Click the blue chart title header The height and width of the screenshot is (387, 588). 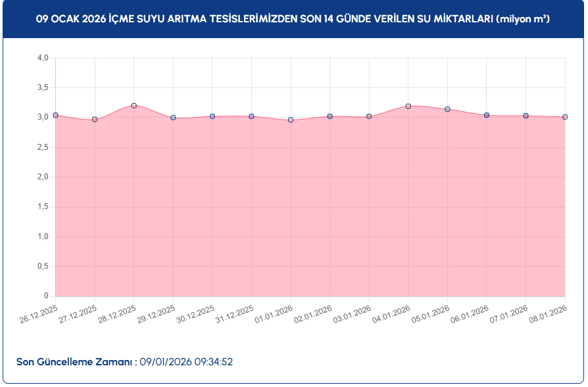coord(293,20)
